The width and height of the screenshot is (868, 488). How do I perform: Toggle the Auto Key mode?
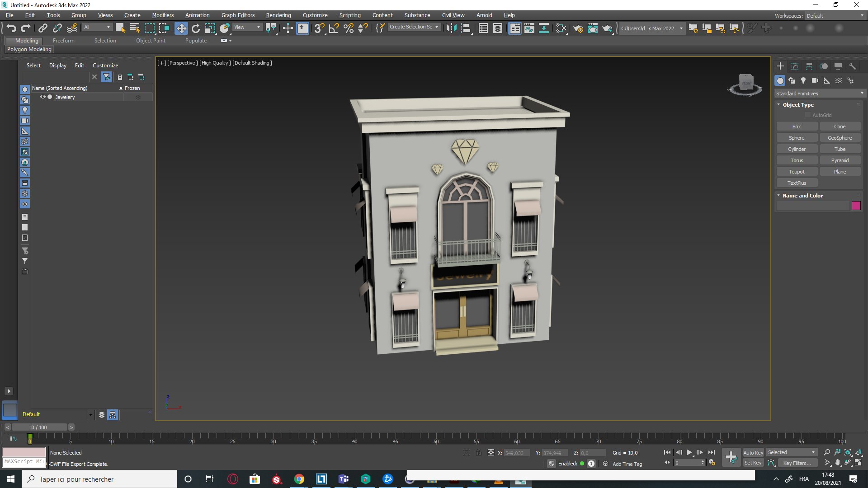point(753,453)
